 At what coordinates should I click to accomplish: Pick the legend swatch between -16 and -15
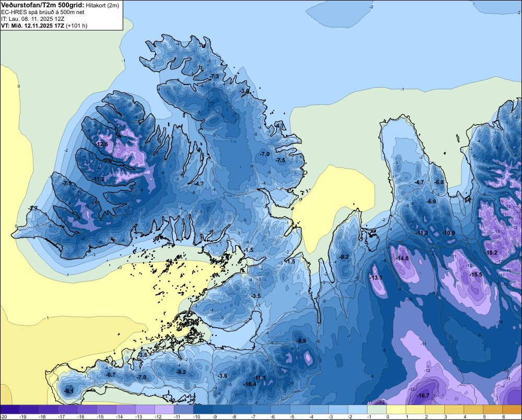tap(87, 410)
